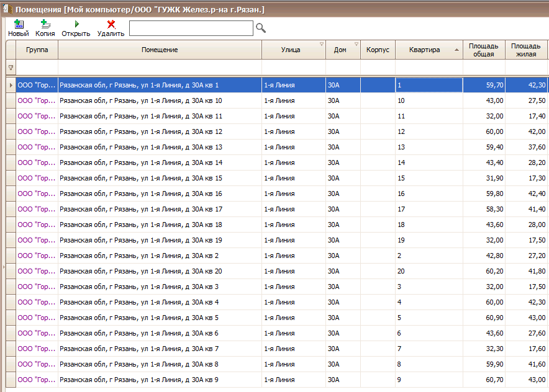Select the row for apartment кв 10

click(x=160, y=100)
